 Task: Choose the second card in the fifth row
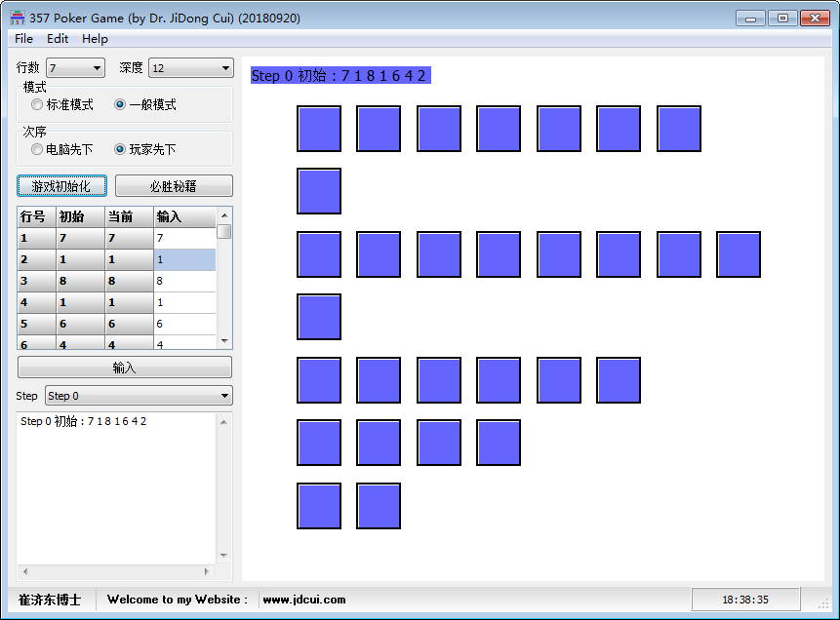[379, 380]
